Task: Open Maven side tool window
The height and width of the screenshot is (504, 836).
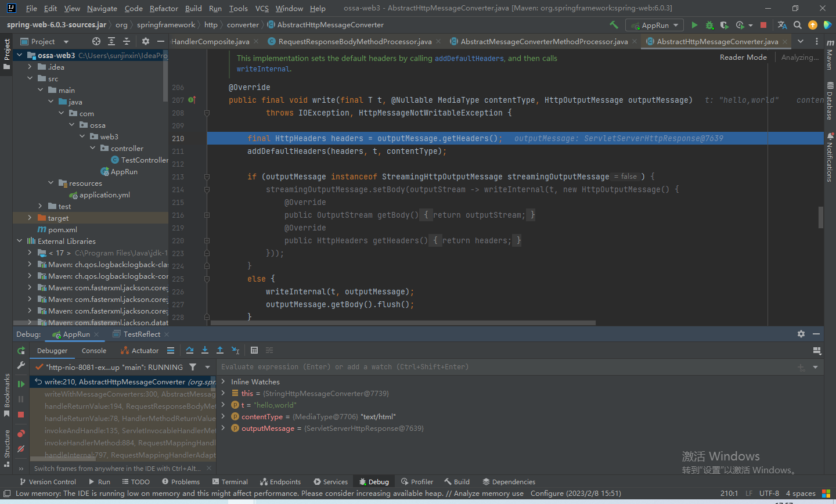Action: click(x=830, y=55)
